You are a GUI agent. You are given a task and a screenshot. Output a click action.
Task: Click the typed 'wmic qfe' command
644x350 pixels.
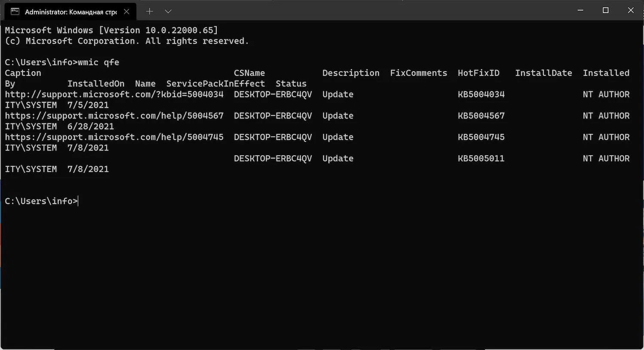[98, 62]
